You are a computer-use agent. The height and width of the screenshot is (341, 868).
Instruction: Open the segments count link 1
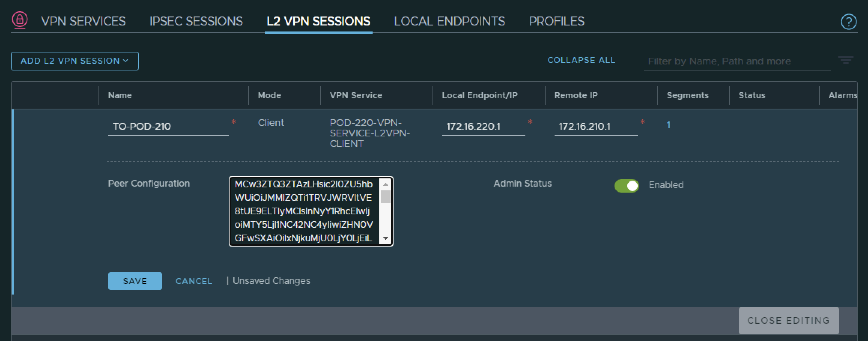tap(668, 125)
